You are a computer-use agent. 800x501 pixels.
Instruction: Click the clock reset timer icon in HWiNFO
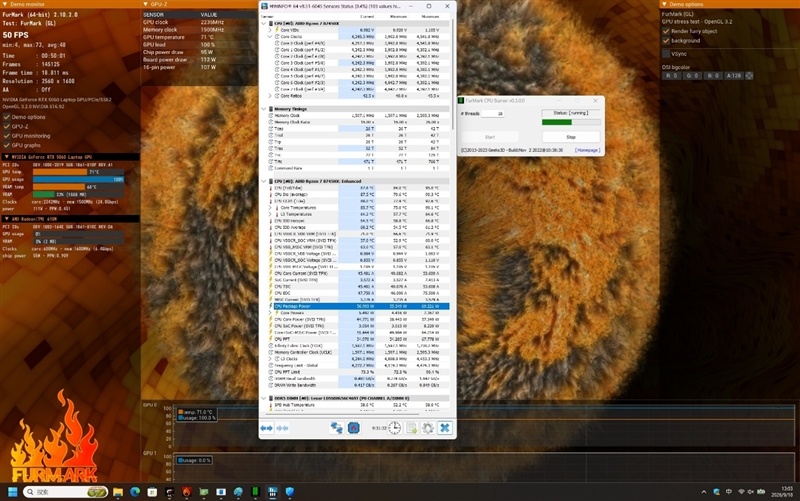click(x=394, y=428)
